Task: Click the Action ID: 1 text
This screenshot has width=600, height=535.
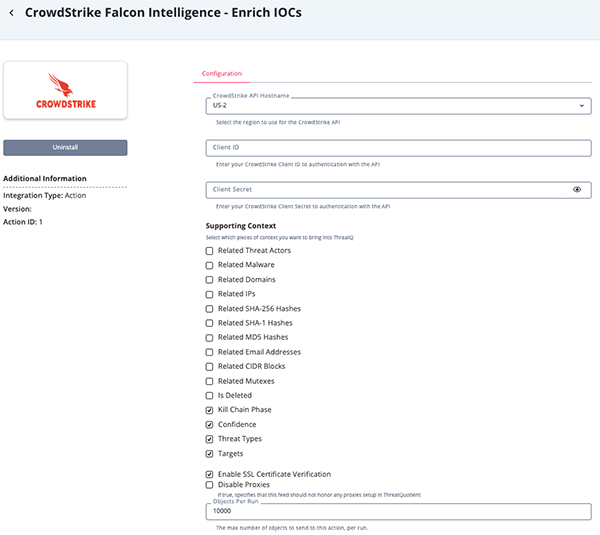Action: coord(23,222)
